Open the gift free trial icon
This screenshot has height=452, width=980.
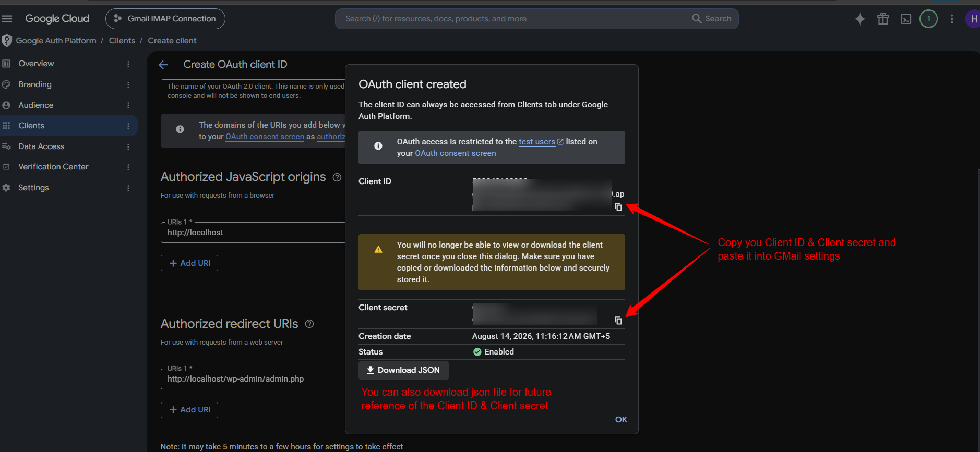(x=883, y=19)
